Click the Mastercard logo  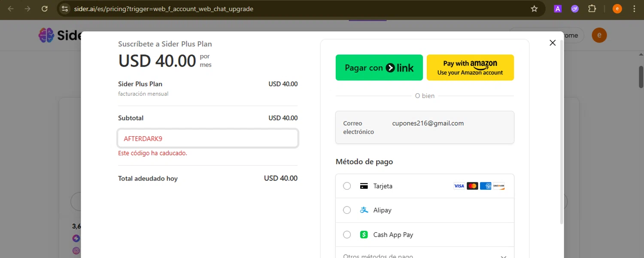[x=472, y=186]
